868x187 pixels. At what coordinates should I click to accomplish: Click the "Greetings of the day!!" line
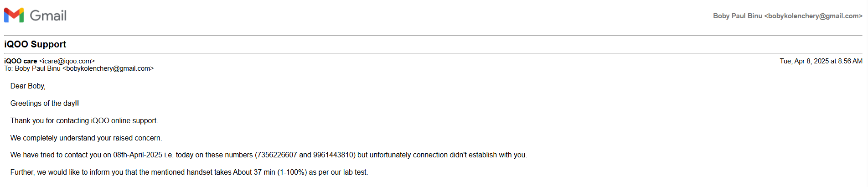[x=45, y=104]
